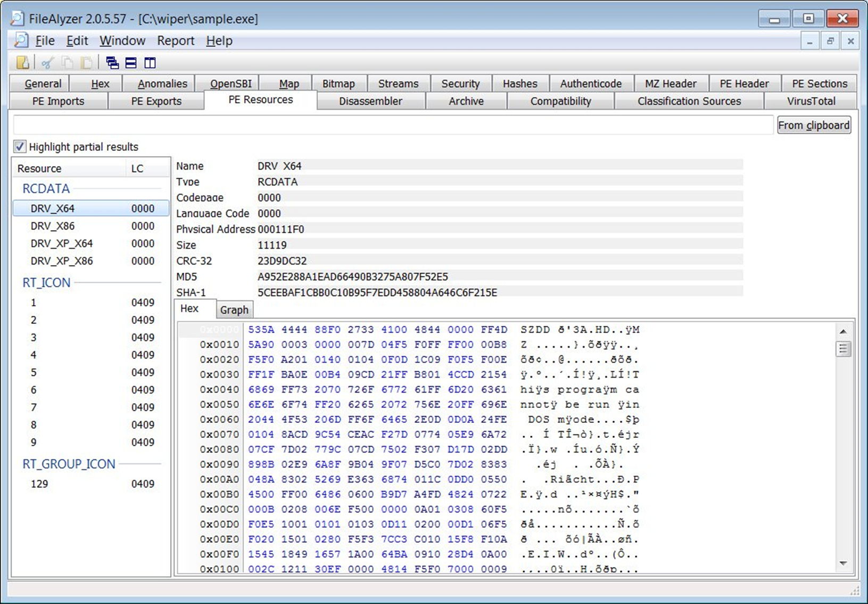Click hex view scrollbar down arrow
Image resolution: width=868 pixels, height=604 pixels.
point(844,563)
